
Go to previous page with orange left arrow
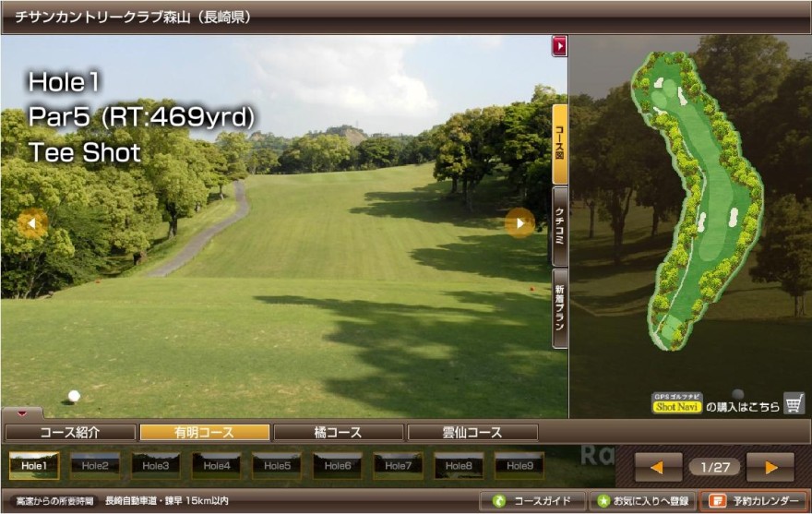pos(659,467)
